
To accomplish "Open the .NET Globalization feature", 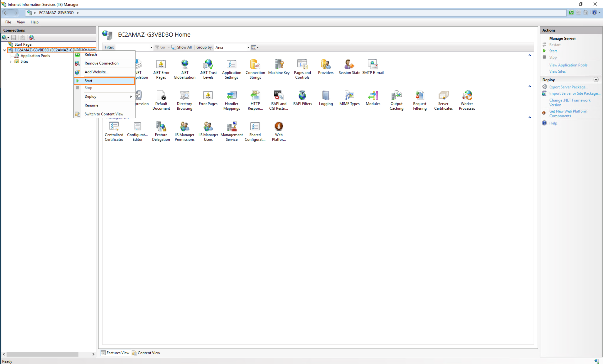I will click(184, 69).
